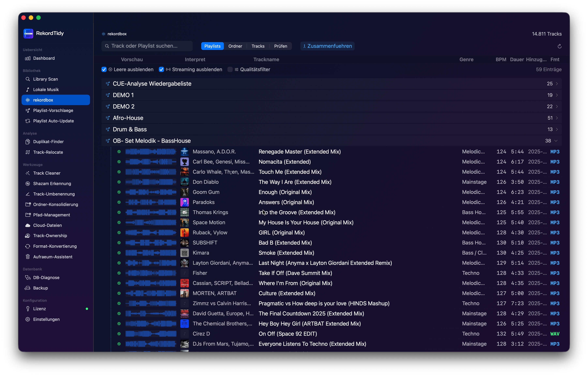The width and height of the screenshot is (588, 376).
Task: Collapse the OB- Set Melodik - BassHouse playlist
Action: point(556,141)
